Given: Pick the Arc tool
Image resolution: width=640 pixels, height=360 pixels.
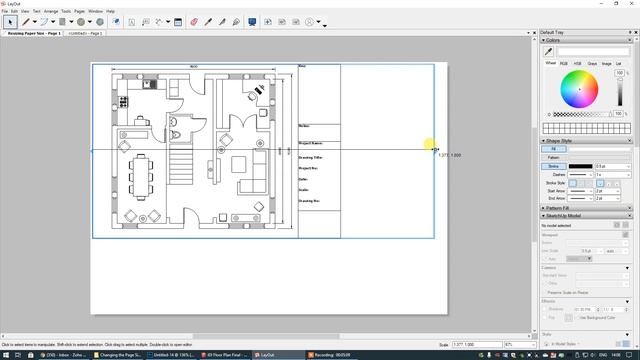Looking at the screenshot, I should click(44, 22).
